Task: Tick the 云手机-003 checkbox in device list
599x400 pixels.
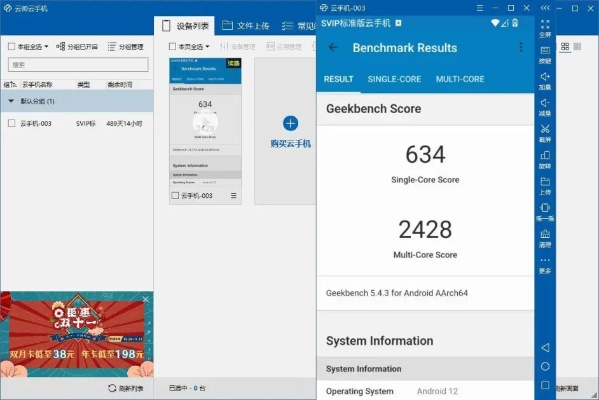Action: pos(11,123)
